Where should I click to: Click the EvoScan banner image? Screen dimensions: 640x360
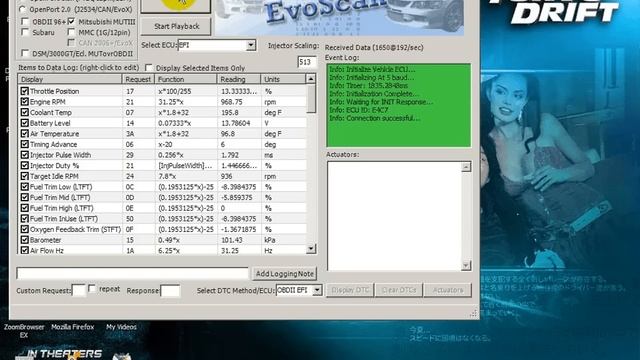(x=339, y=18)
